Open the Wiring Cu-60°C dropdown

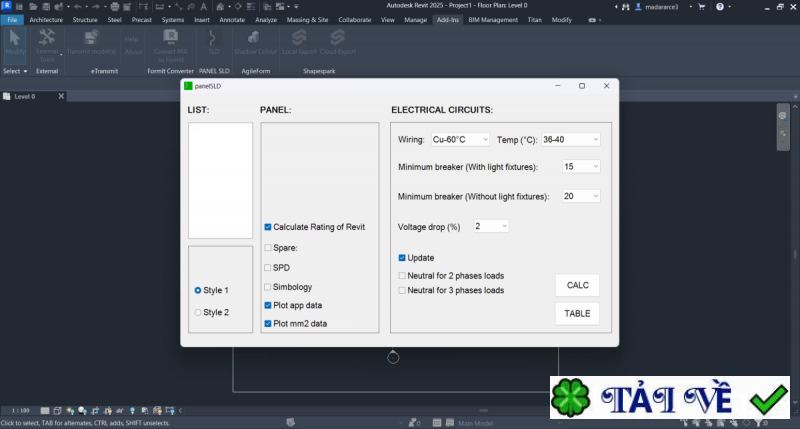click(x=460, y=140)
